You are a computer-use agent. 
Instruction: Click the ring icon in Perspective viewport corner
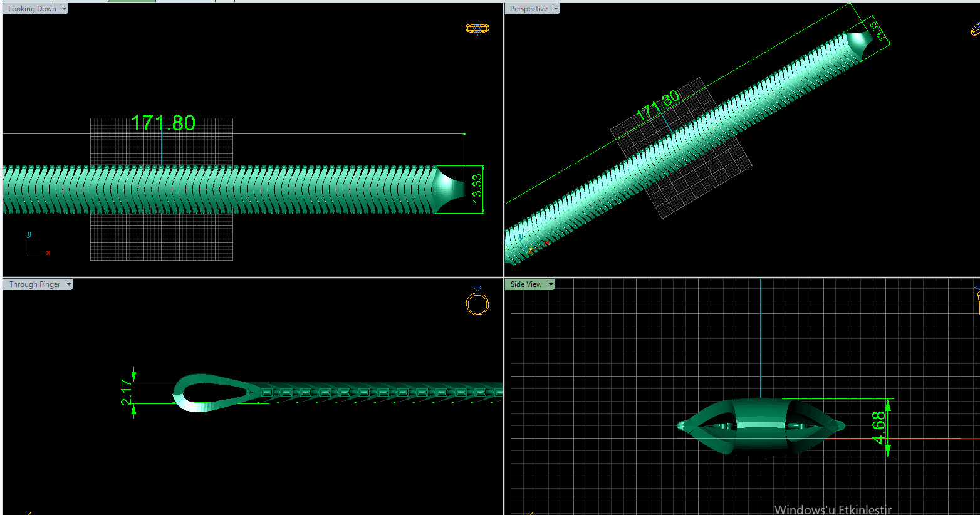point(976,29)
